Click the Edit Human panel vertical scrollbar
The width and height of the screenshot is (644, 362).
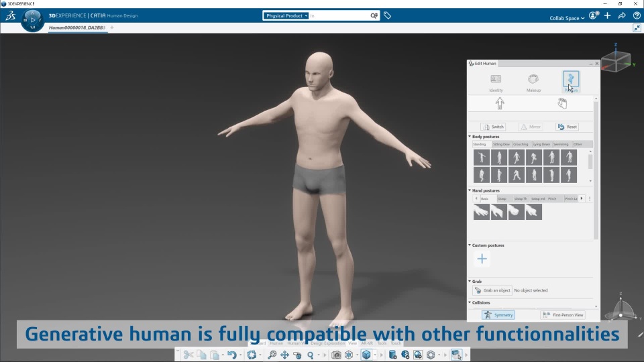pos(596,170)
